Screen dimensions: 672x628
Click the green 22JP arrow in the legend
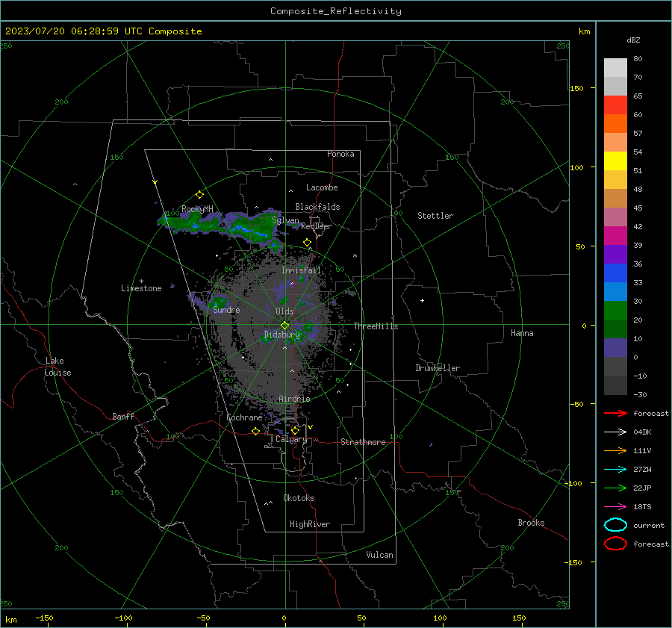click(x=615, y=488)
